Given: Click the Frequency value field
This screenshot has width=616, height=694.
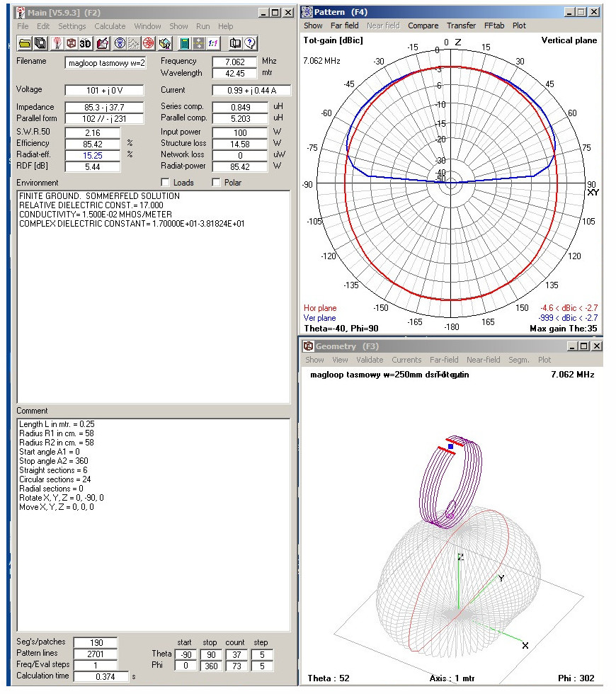Looking at the screenshot, I should point(234,62).
